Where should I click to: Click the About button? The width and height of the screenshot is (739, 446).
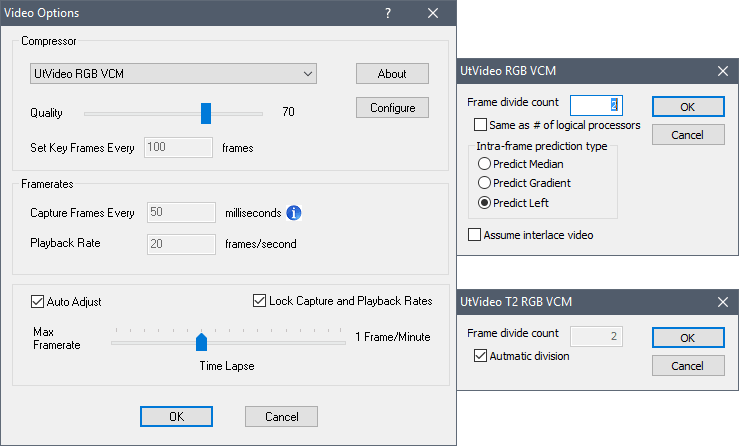(392, 74)
